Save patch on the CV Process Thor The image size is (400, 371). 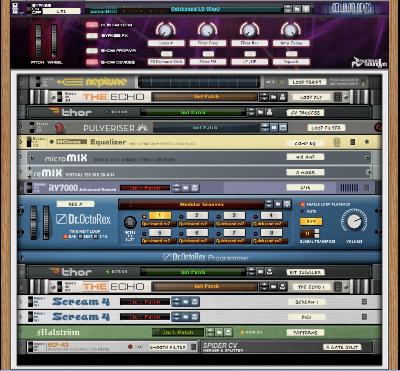point(269,112)
